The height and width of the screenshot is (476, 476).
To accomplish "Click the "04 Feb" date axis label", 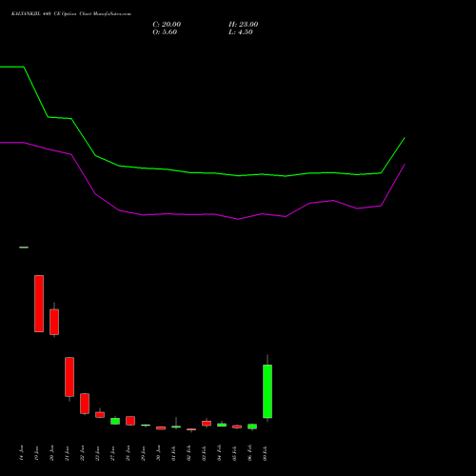I will tap(220, 453).
